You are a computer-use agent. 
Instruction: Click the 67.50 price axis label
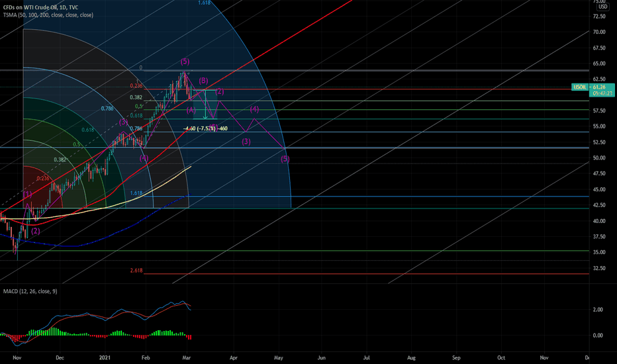click(599, 48)
